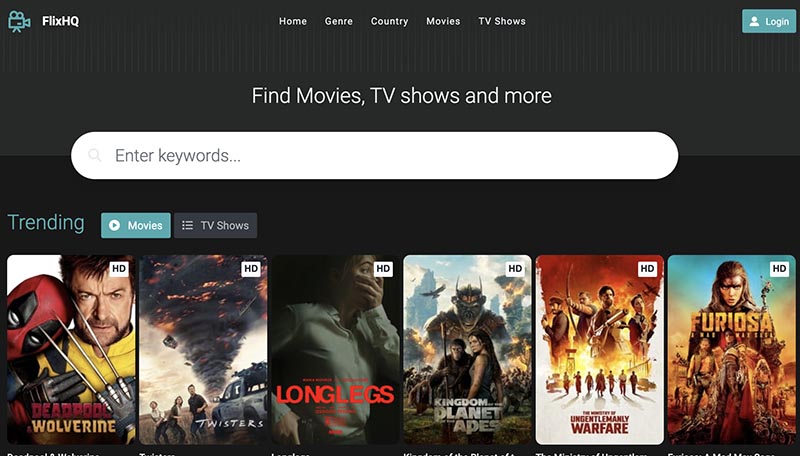
Task: Click the FlixHQ camera logo icon
Action: pos(19,21)
